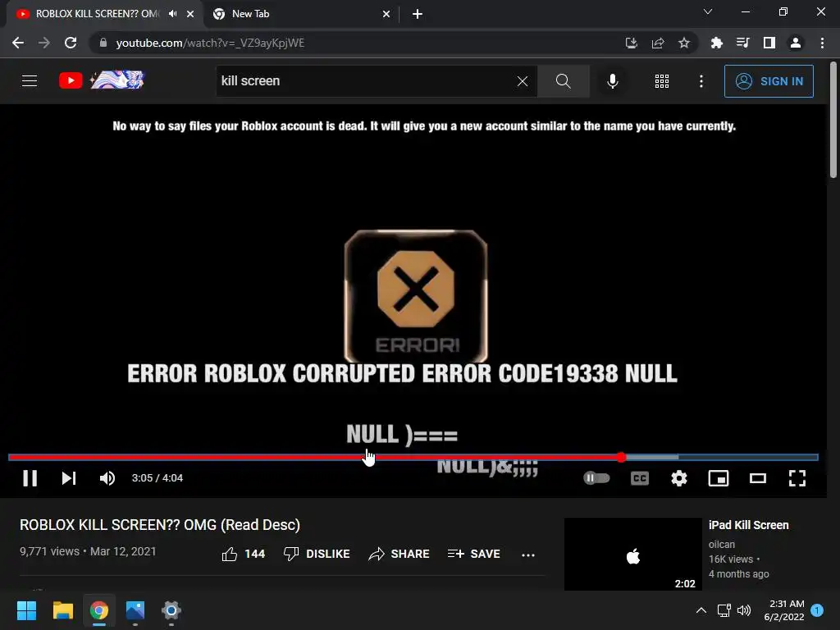Toggle Chrome side panel
Viewport: 840px width, 630px height.
769,43
